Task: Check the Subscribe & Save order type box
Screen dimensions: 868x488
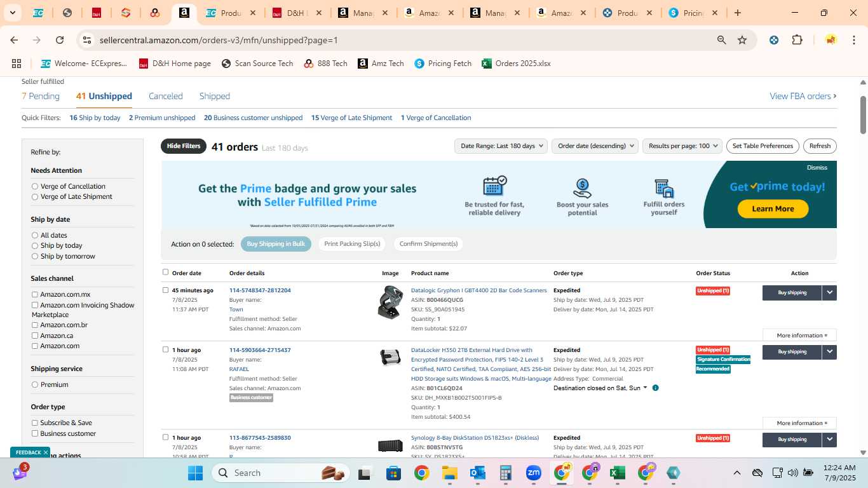Action: click(35, 423)
